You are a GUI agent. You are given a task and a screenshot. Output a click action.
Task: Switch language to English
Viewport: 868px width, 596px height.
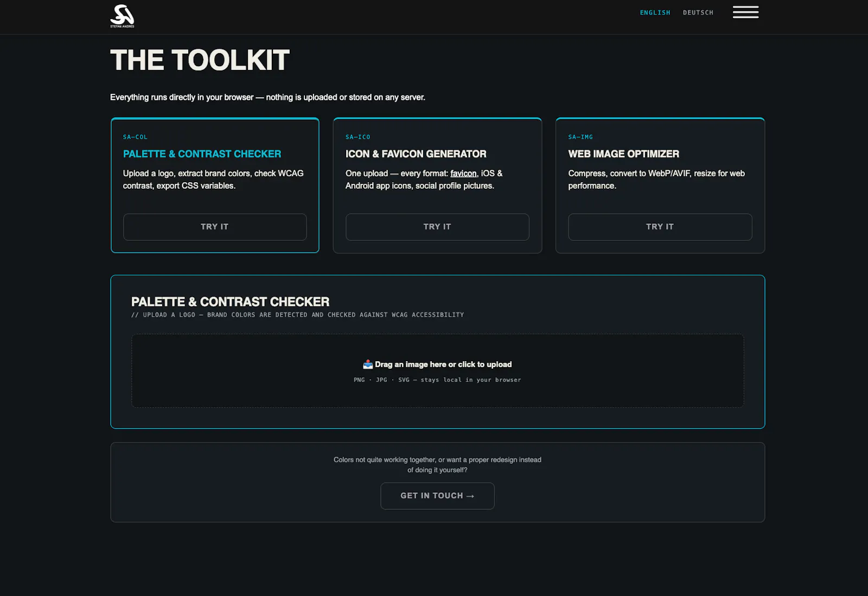pos(655,12)
